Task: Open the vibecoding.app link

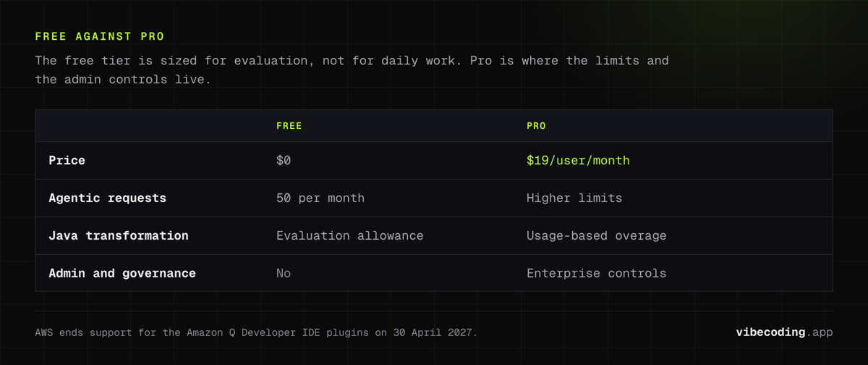Action: coord(784,332)
